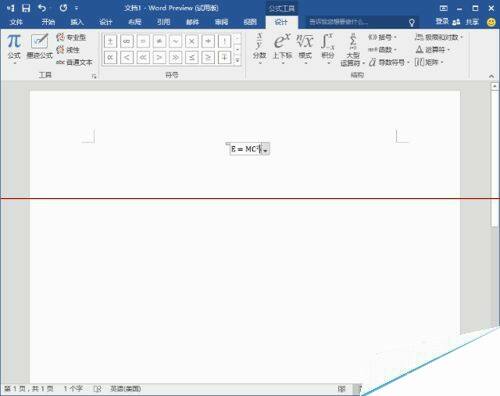Save the document from quick access toolbar
The width and height of the screenshot is (500, 396).
[26, 8]
